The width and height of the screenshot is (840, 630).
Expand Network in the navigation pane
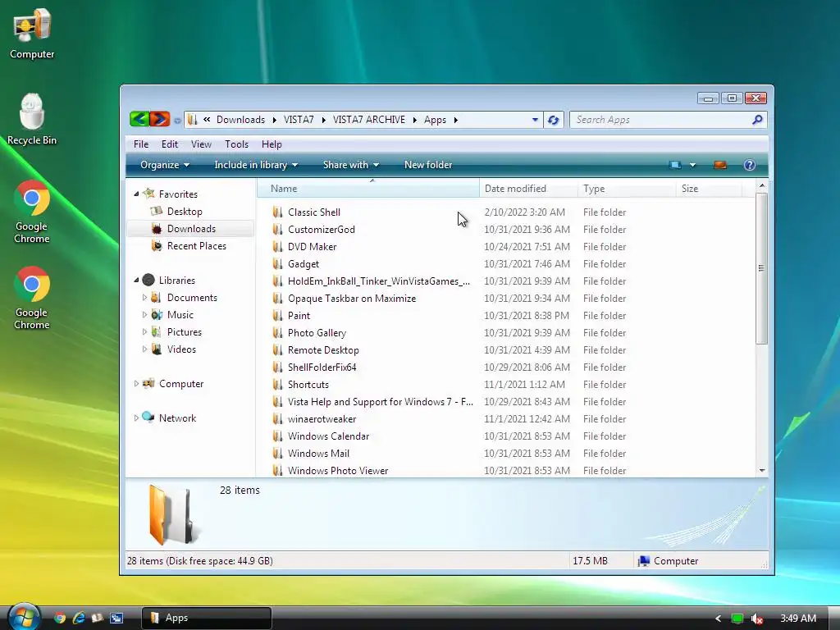click(136, 418)
